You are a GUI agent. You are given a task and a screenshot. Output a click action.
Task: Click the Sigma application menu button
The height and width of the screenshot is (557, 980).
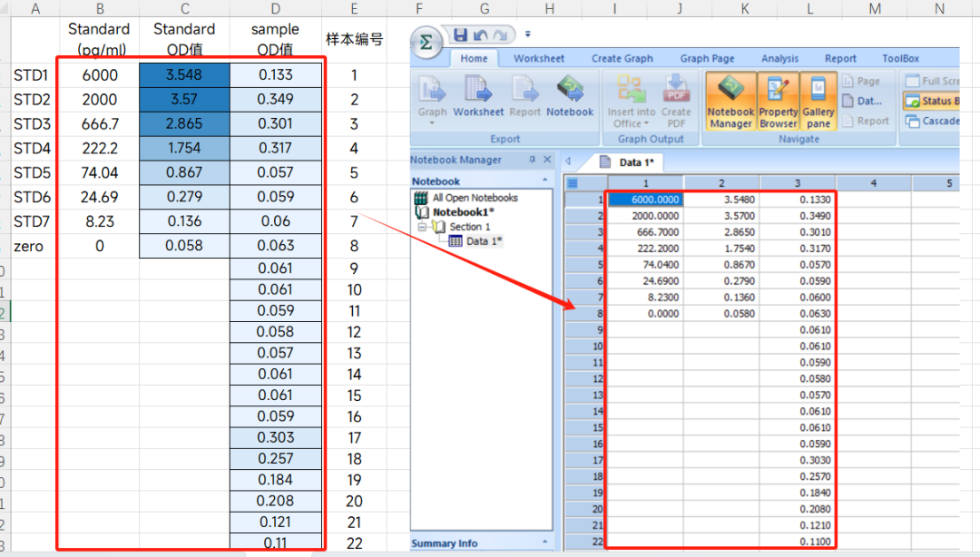[426, 43]
